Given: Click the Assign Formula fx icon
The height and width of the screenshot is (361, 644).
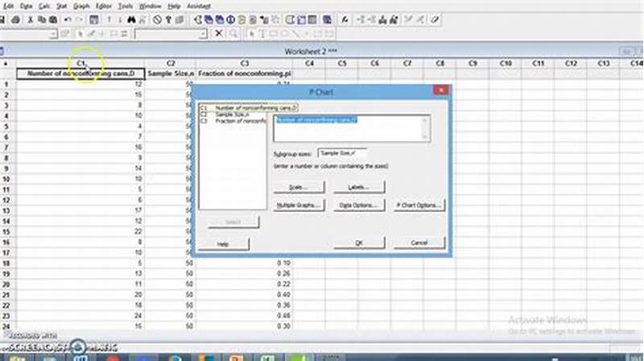Looking at the screenshot, I should 345,19.
